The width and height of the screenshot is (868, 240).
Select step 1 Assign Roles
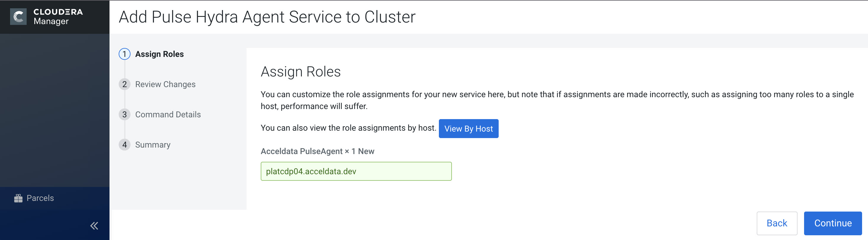pos(151,54)
